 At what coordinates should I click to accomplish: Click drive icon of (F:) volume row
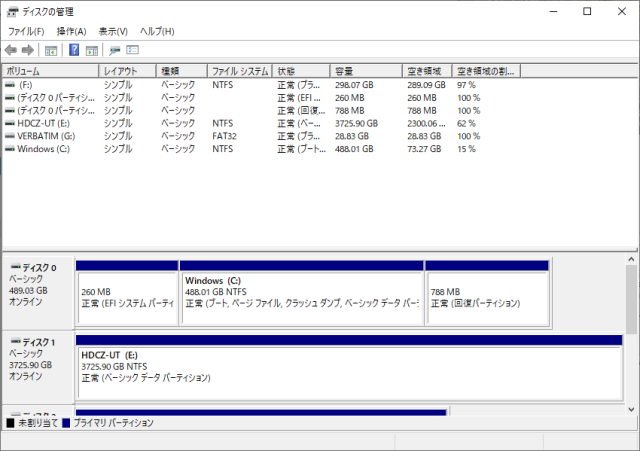pos(10,85)
